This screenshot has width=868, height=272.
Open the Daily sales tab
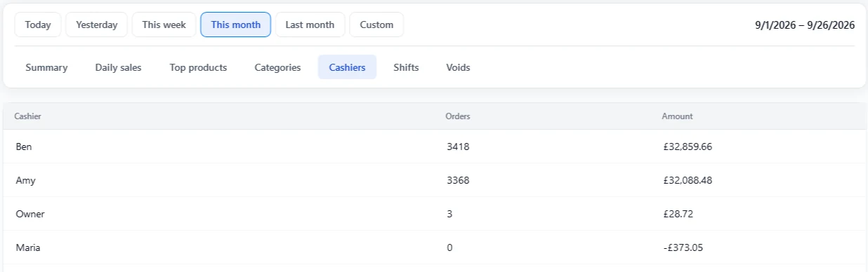pyautogui.click(x=118, y=67)
